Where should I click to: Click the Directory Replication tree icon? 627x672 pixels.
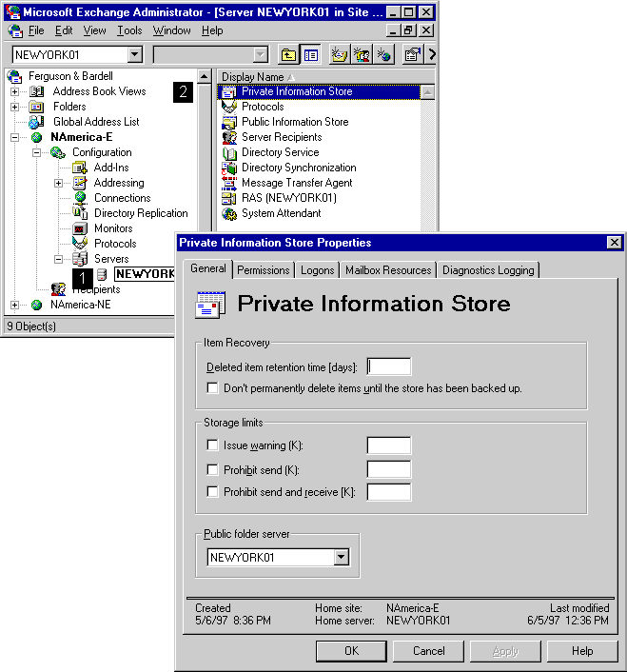[80, 213]
